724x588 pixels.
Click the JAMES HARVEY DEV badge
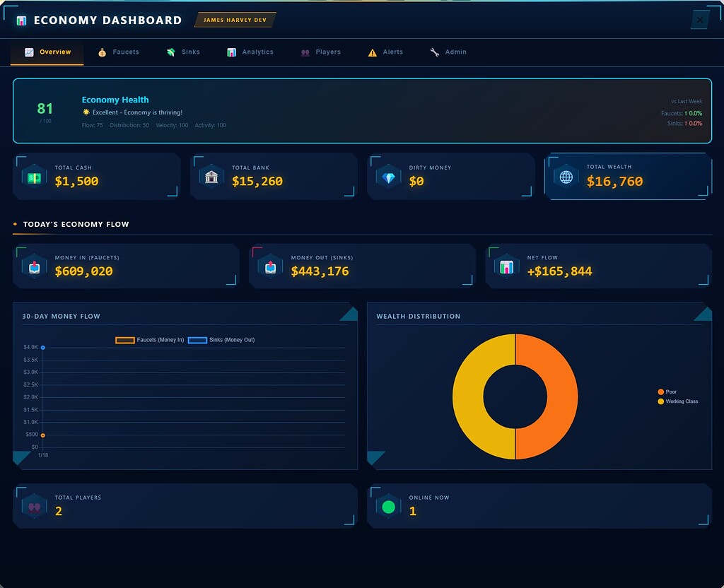pyautogui.click(x=235, y=20)
